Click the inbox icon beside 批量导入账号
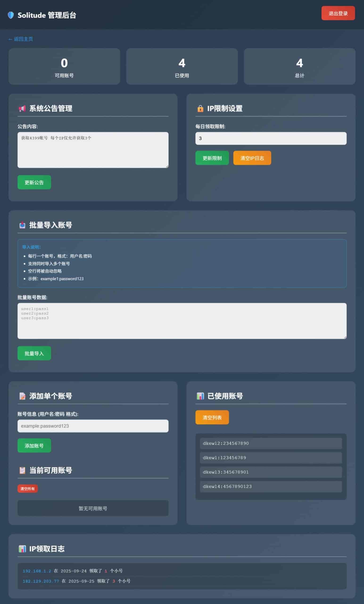This screenshot has height=604, width=364. pos(22,225)
